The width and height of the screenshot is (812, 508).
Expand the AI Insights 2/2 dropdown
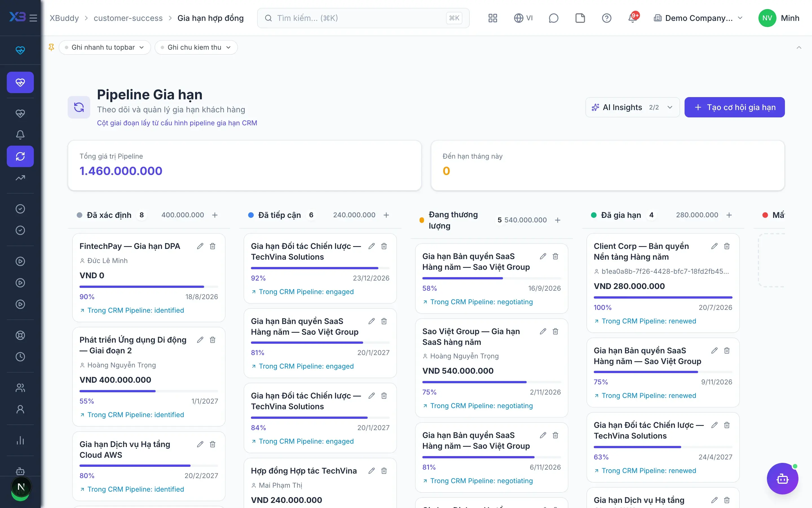(x=632, y=107)
